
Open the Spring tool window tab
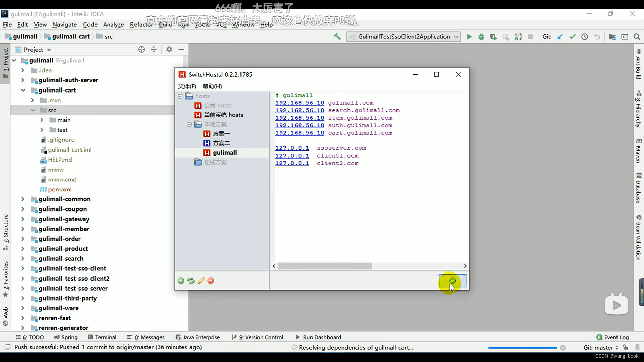point(66,337)
